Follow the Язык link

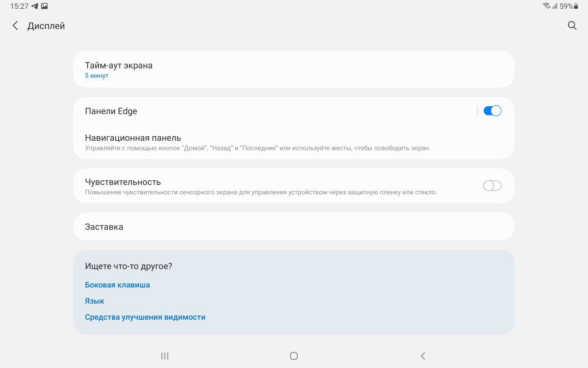[x=95, y=301]
